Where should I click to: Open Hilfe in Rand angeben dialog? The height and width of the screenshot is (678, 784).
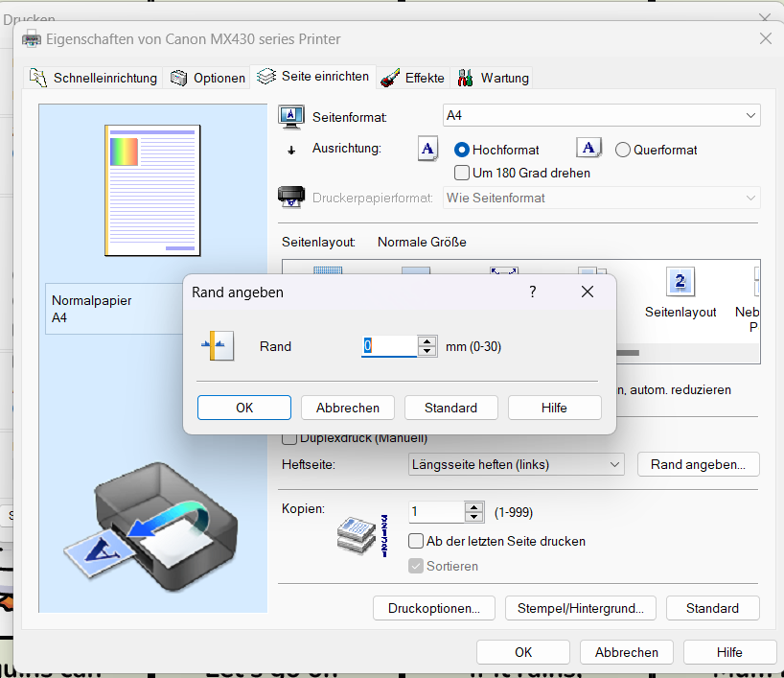click(x=555, y=408)
